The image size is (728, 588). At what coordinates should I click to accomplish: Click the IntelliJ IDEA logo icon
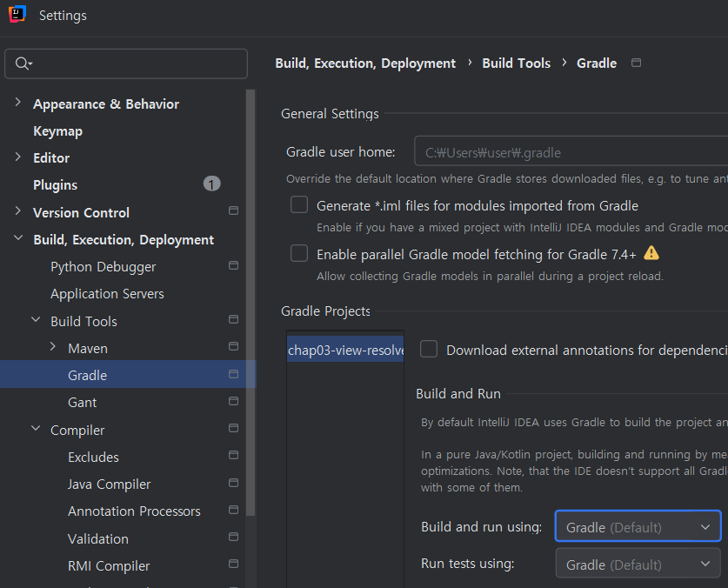[17, 15]
